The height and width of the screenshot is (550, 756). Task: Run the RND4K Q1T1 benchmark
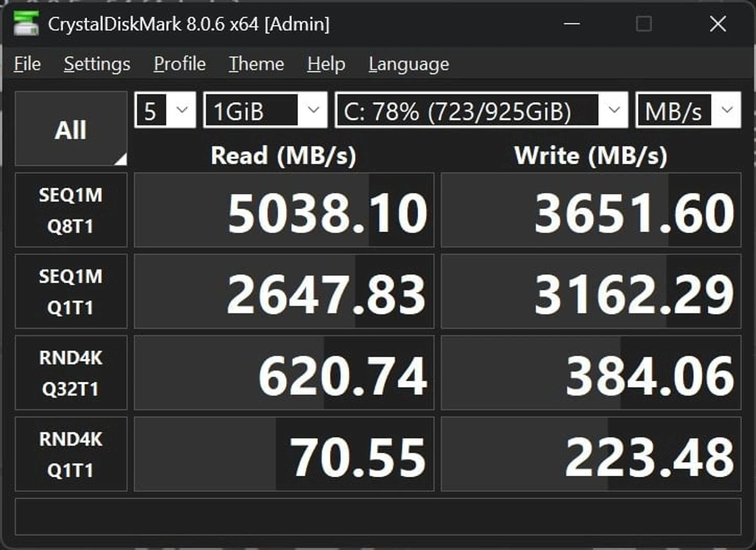pos(71,454)
